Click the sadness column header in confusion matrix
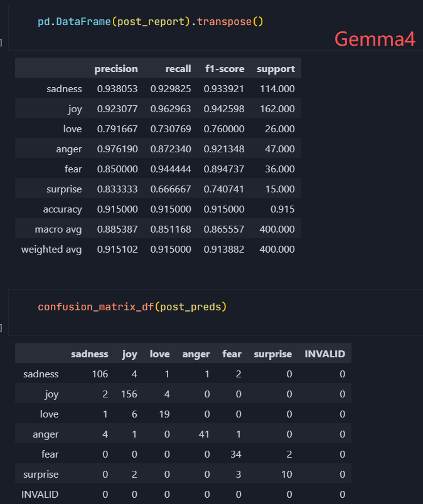 pyautogui.click(x=90, y=354)
